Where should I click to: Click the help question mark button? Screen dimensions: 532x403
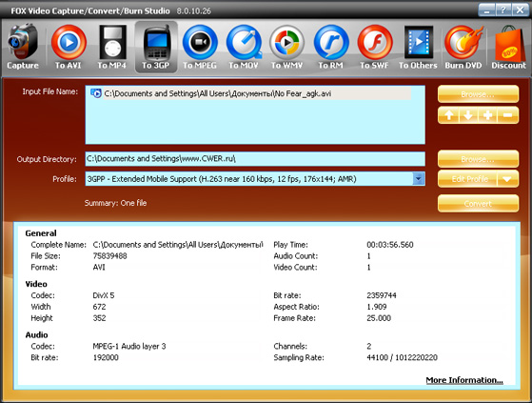(503, 10)
